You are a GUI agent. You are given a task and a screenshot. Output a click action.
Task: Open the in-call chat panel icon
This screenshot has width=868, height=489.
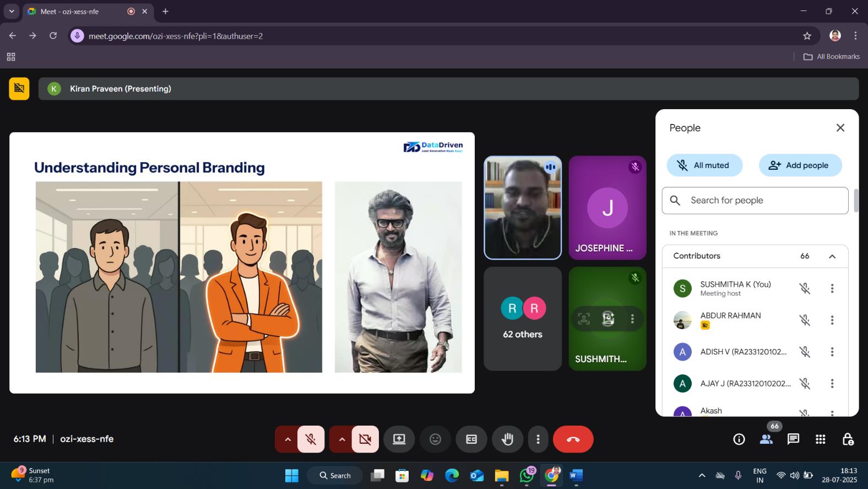click(x=793, y=439)
